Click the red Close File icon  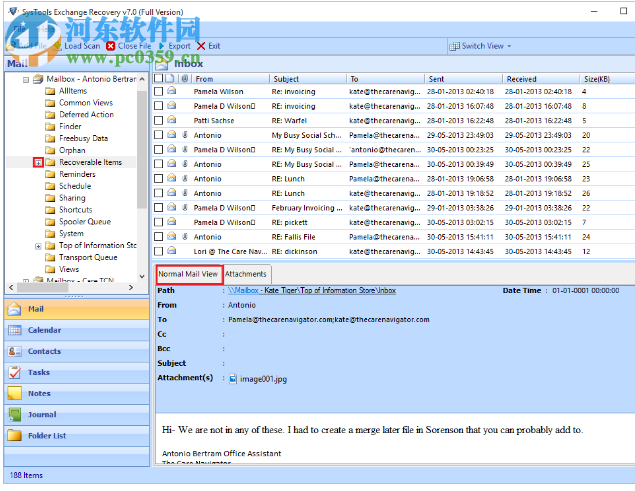(111, 46)
